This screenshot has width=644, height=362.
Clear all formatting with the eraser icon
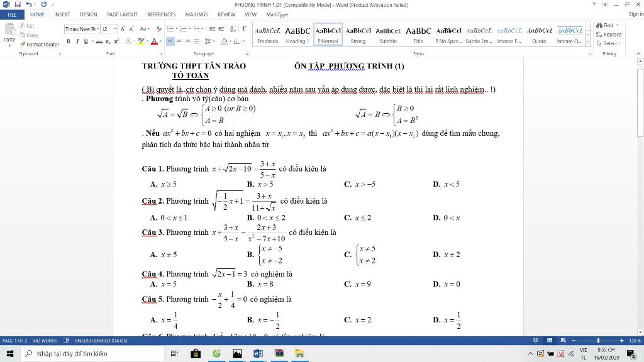[x=158, y=29]
